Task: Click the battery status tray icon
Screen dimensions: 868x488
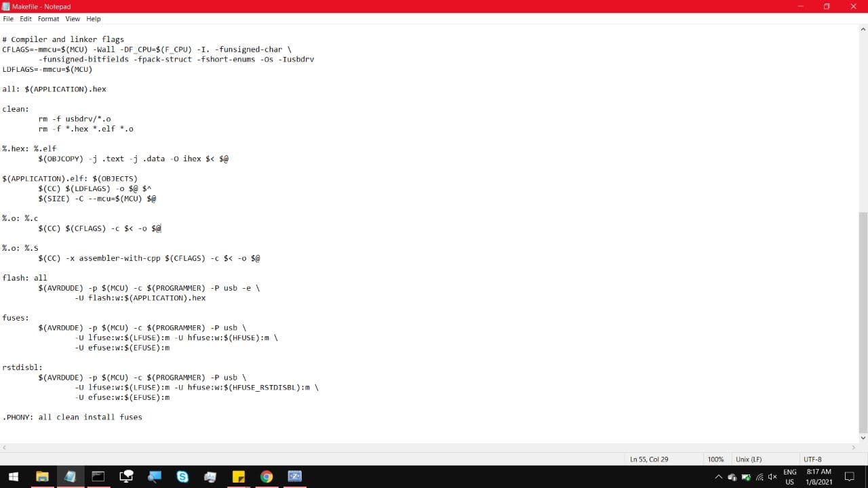Action: pyautogui.click(x=746, y=477)
